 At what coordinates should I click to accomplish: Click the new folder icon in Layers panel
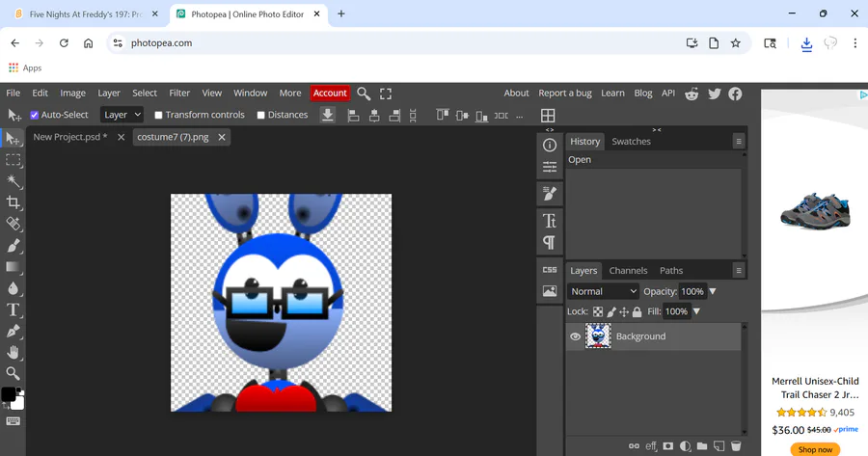point(702,446)
